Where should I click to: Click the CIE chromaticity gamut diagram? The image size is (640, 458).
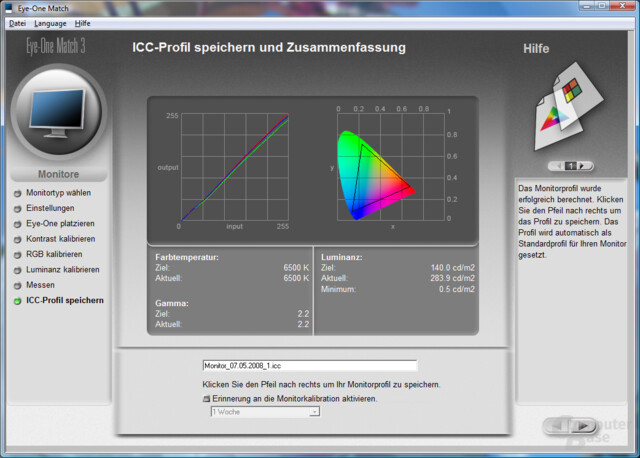coord(391,167)
